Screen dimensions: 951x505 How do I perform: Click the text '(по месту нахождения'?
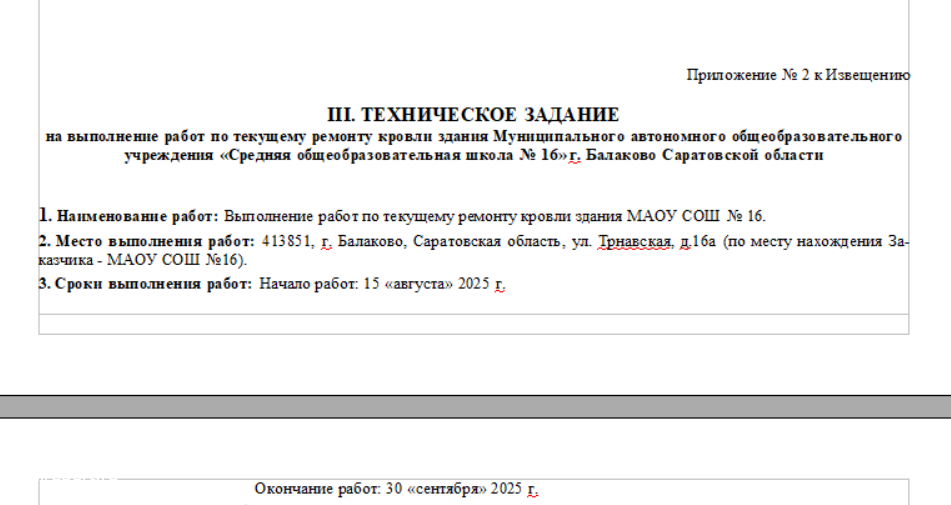point(802,241)
